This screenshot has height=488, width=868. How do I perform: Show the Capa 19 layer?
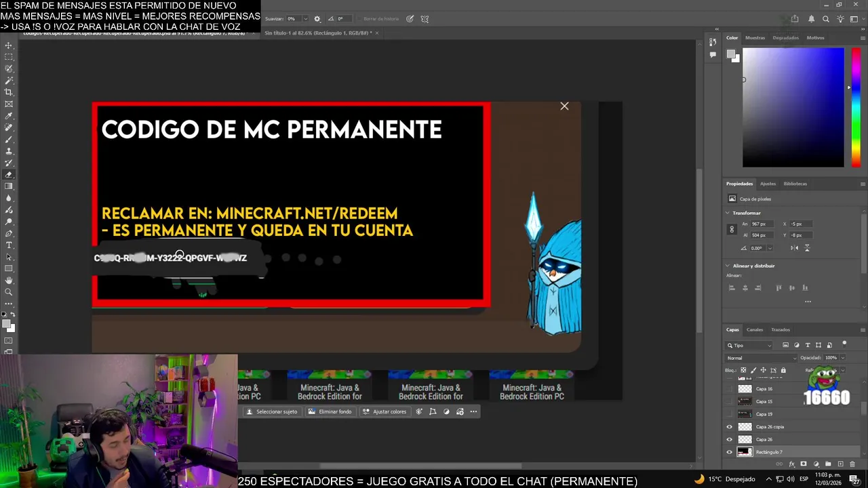730,414
